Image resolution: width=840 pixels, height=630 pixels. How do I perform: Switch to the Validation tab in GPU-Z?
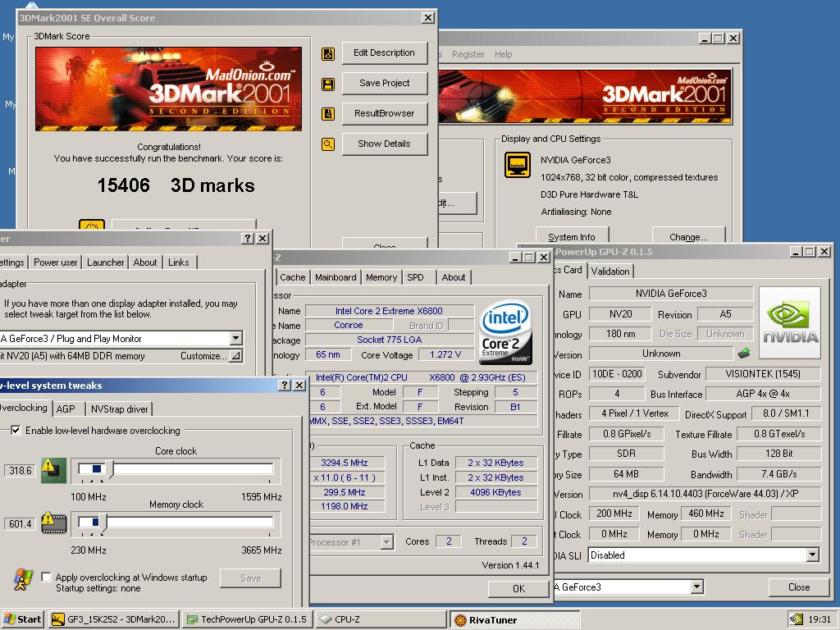pos(610,271)
